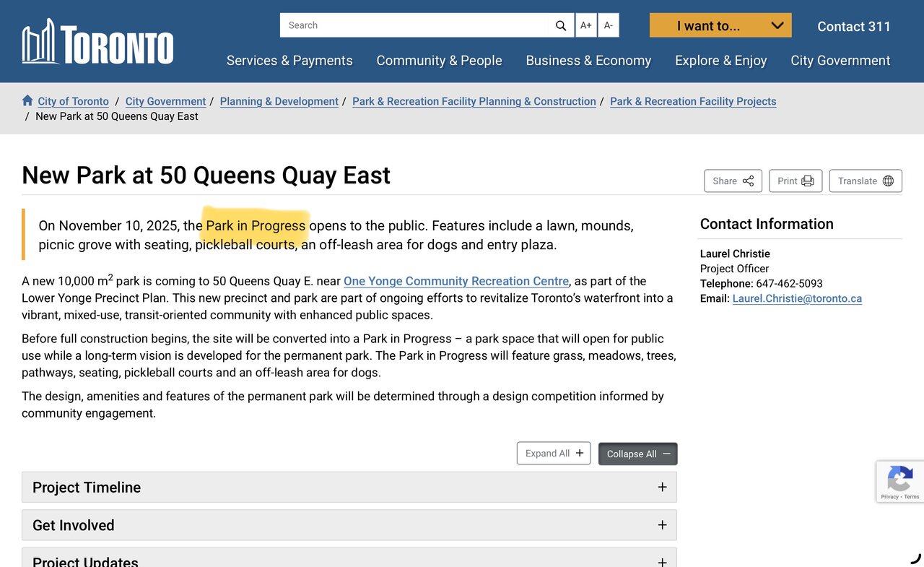Screen dimensions: 924x567
Task: Click the Share button
Action: [x=733, y=181]
